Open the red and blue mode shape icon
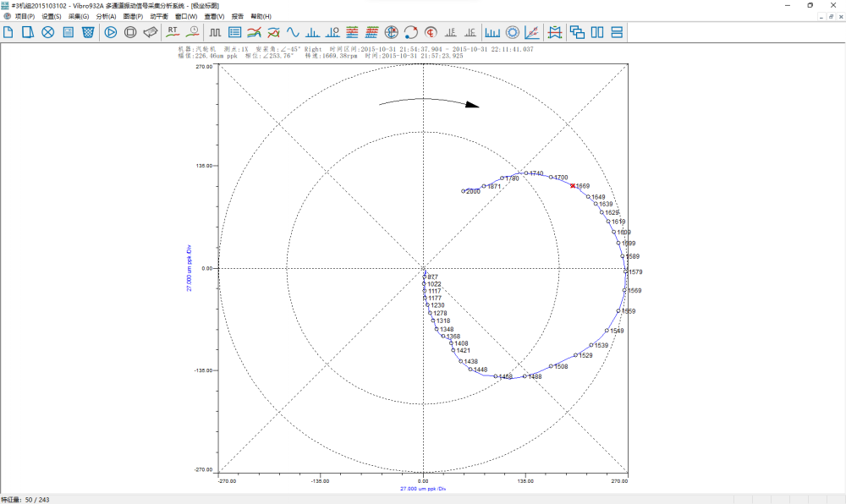This screenshot has width=846, height=504. [x=555, y=32]
